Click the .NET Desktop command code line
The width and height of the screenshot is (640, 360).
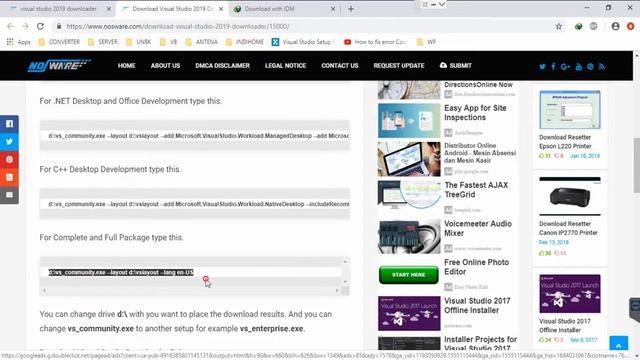198,136
